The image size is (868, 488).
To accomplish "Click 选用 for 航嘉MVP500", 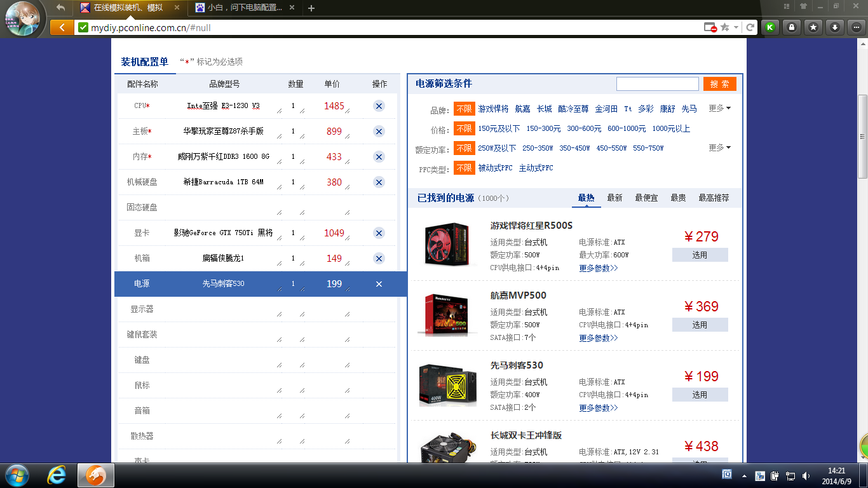I will coord(700,325).
